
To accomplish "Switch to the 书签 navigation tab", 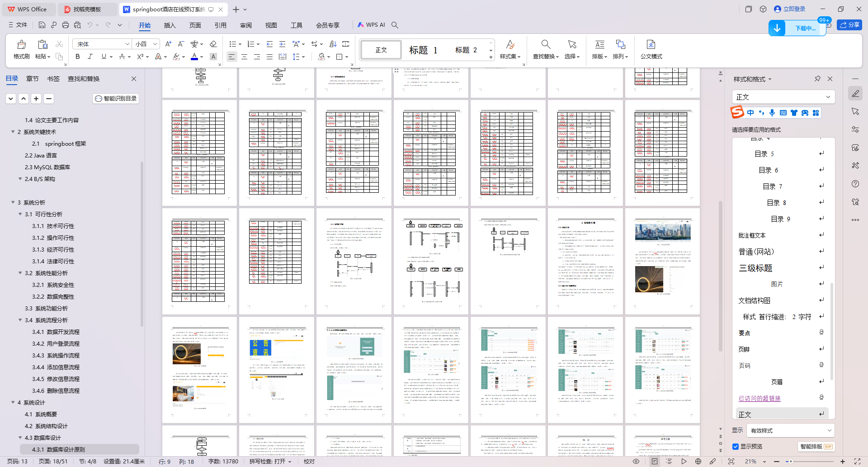I will 53,79.
